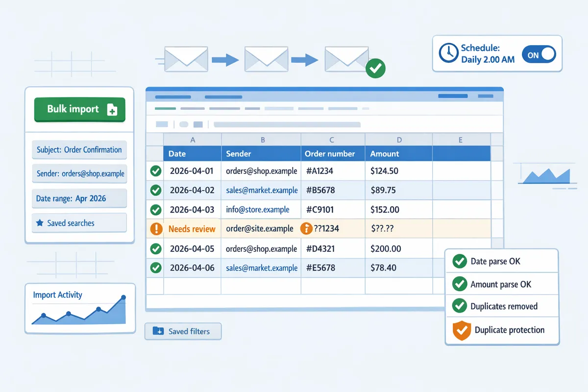
Task: Open the Sender: orders@shop.example filter
Action: [x=79, y=174]
